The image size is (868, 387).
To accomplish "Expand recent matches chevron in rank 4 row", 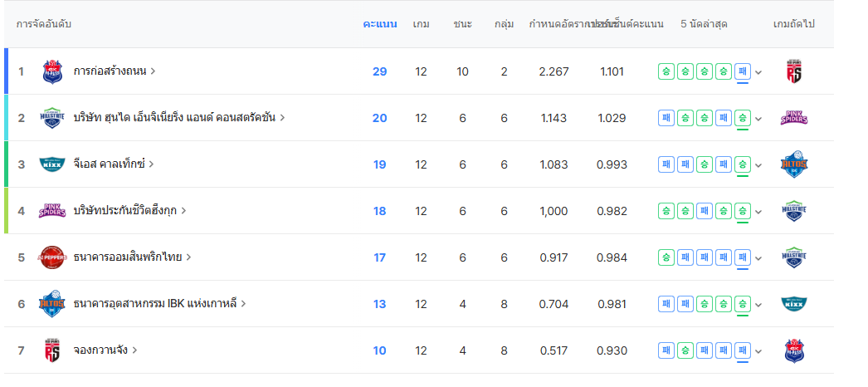I will tap(758, 212).
